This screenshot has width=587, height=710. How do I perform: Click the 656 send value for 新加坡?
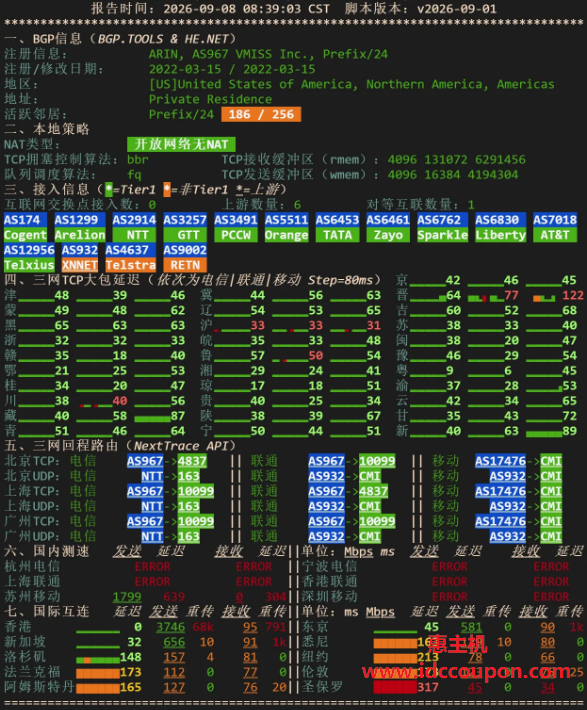pos(174,642)
